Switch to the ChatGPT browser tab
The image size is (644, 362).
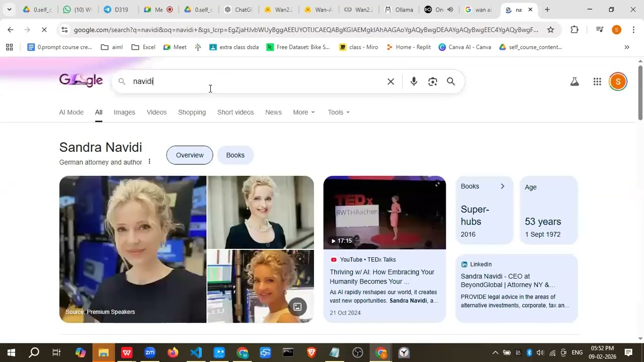[238, 10]
